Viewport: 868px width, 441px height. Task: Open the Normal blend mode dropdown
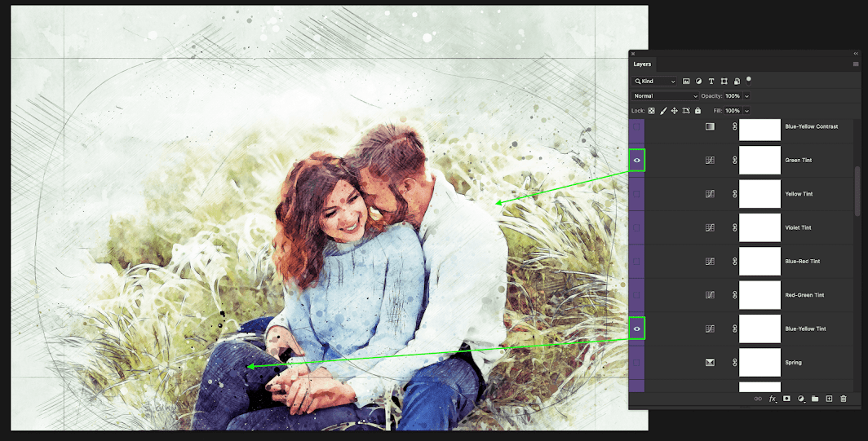[x=665, y=96]
